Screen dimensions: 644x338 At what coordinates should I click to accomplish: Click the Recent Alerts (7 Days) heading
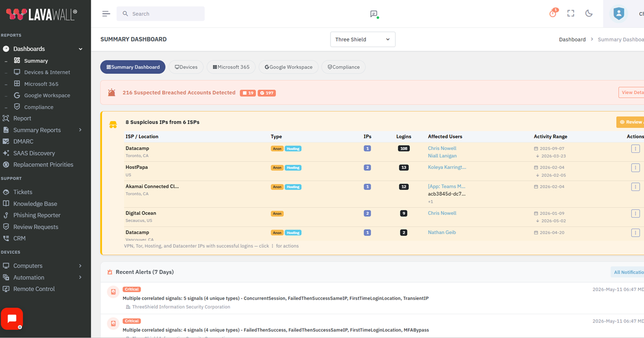(145, 272)
